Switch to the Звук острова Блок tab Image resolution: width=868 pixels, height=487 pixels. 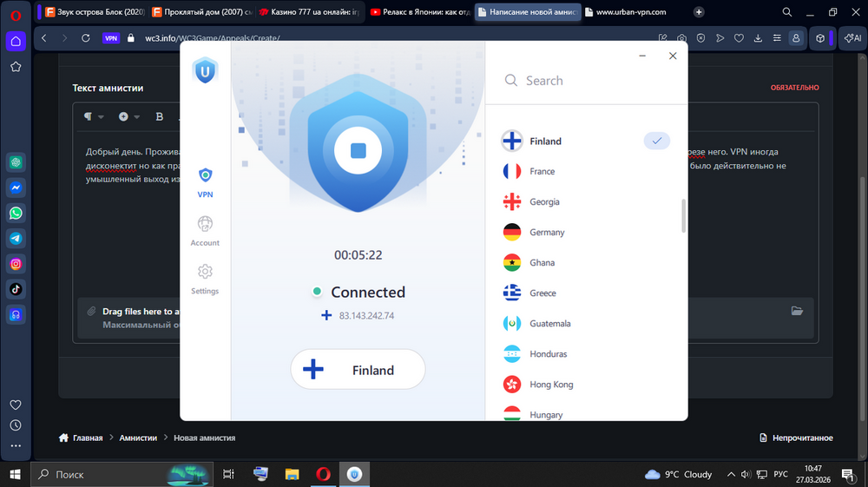click(x=95, y=11)
